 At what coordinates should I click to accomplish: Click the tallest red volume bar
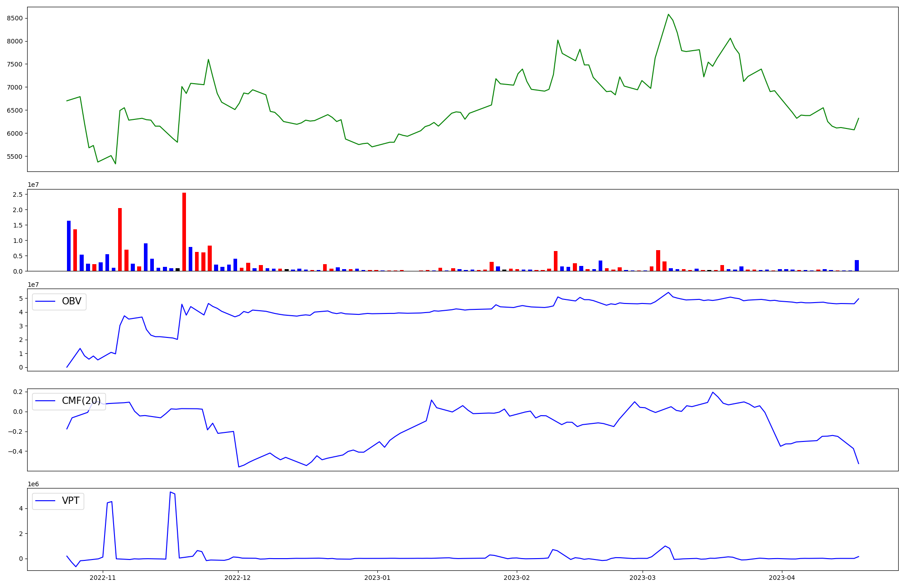pos(184,232)
